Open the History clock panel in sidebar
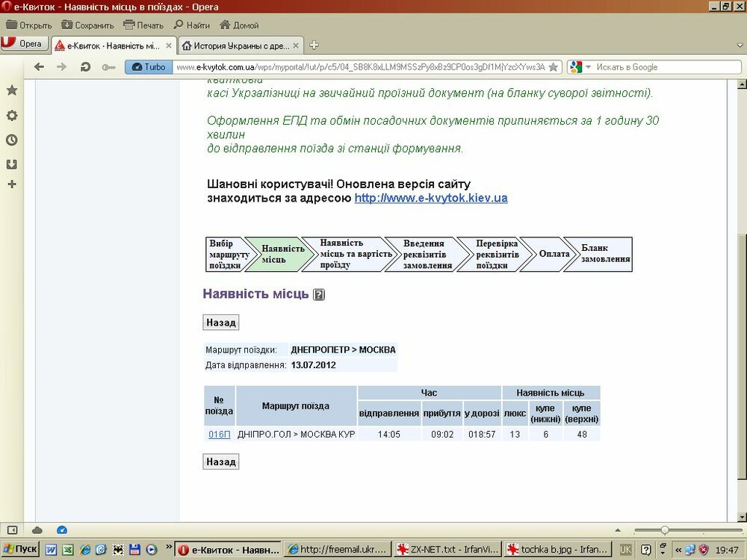This screenshot has width=747, height=560. coord(12,140)
